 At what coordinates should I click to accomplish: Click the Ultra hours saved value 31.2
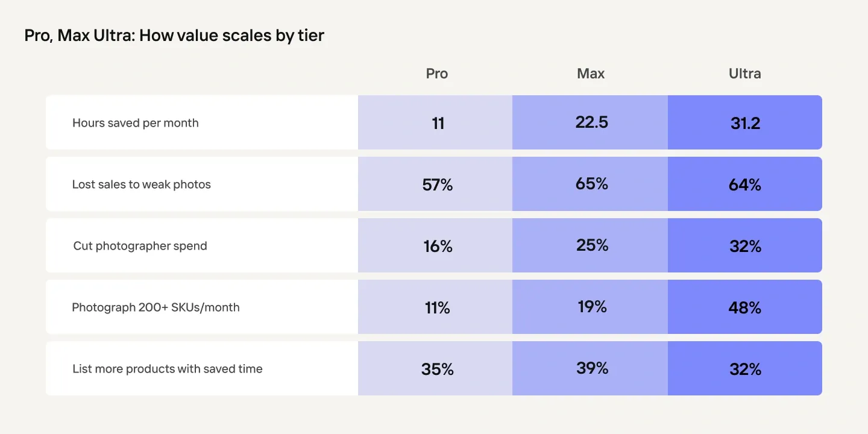tap(745, 123)
